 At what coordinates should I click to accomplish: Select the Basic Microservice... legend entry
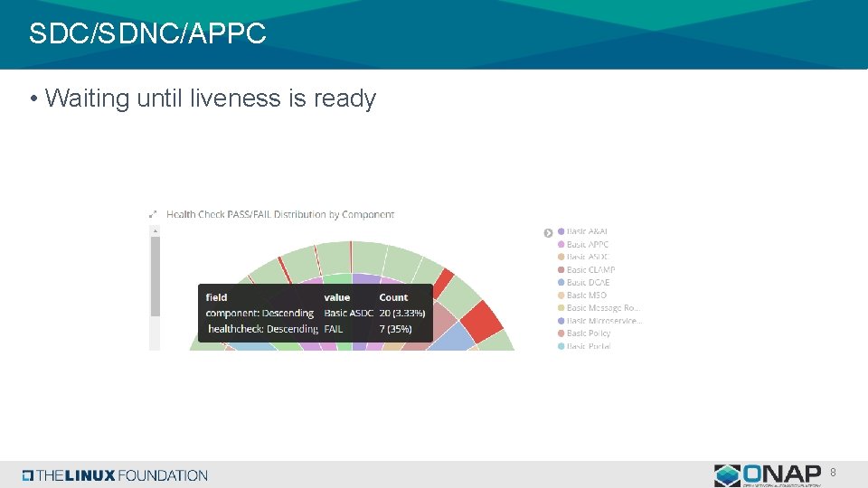point(599,320)
